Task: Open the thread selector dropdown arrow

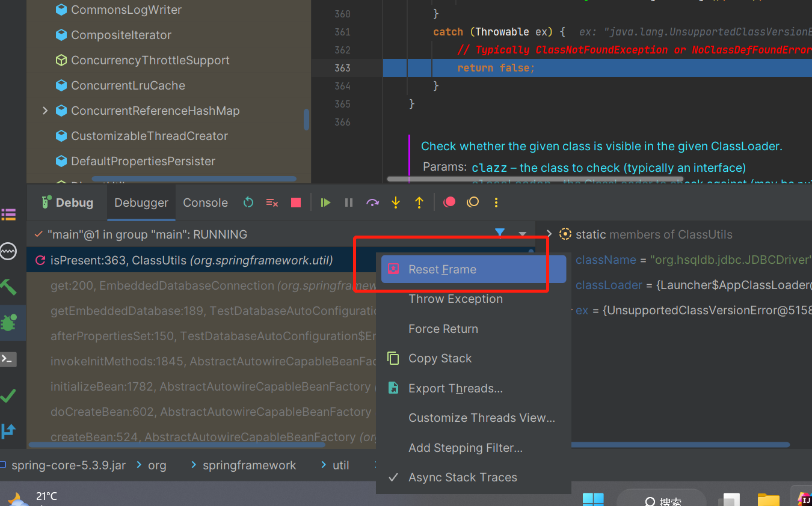Action: 522,234
